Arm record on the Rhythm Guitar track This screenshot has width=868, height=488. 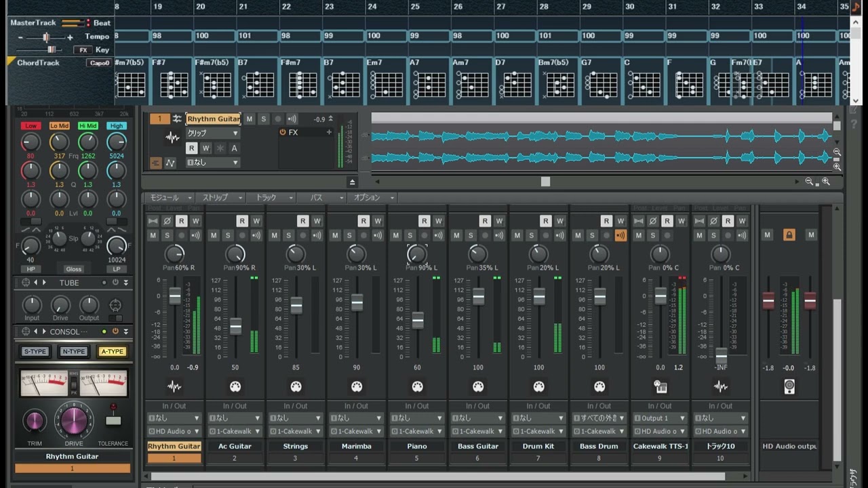tap(277, 119)
